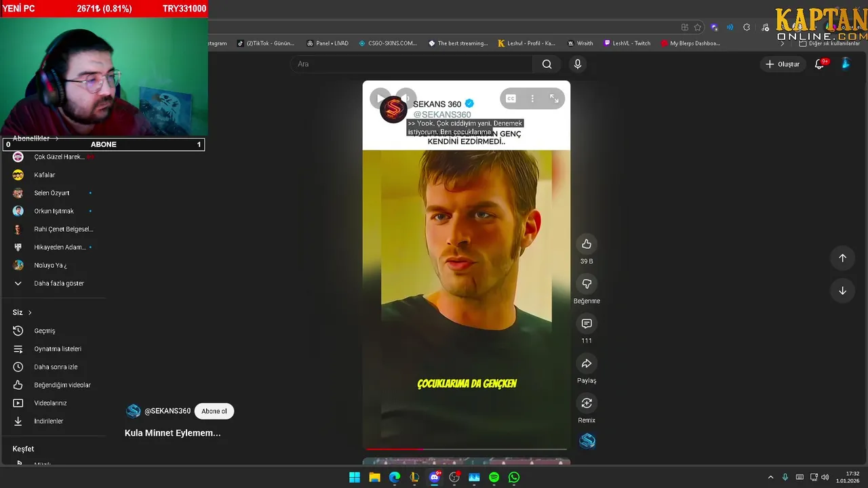Switch to Microsoft Edge on the taskbar

(395, 477)
